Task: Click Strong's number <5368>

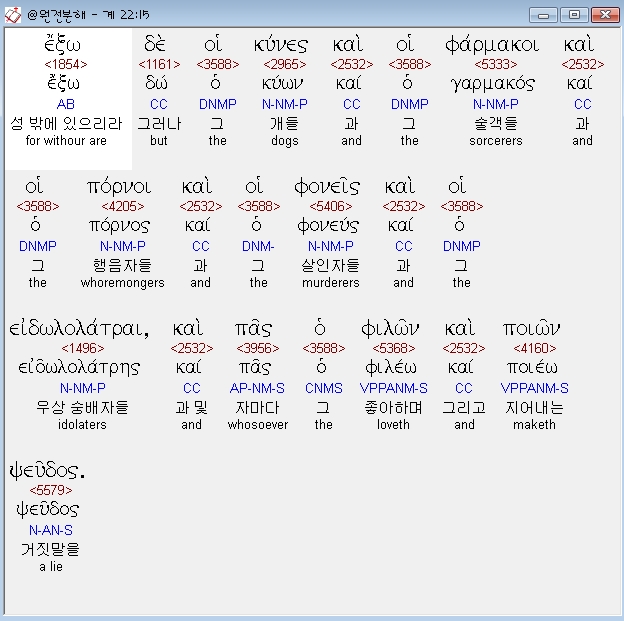Action: pos(394,348)
